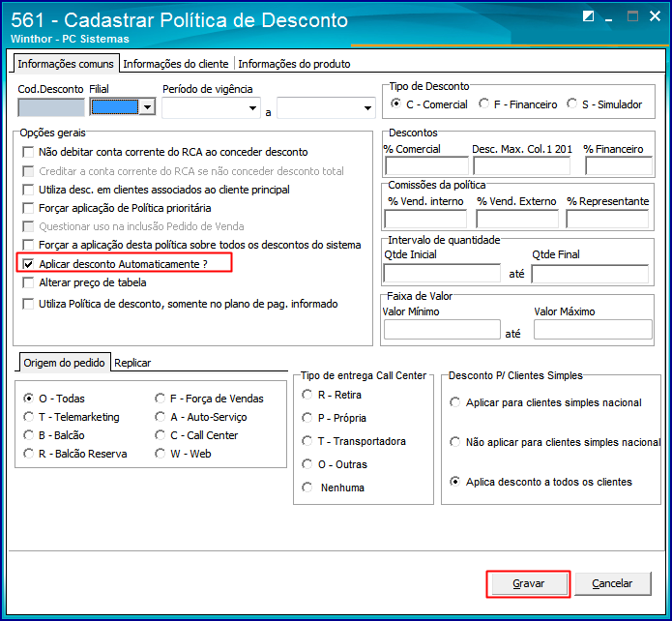The height and width of the screenshot is (621, 672).
Task: Select R - Balcão Reserva order origin
Action: point(28,454)
